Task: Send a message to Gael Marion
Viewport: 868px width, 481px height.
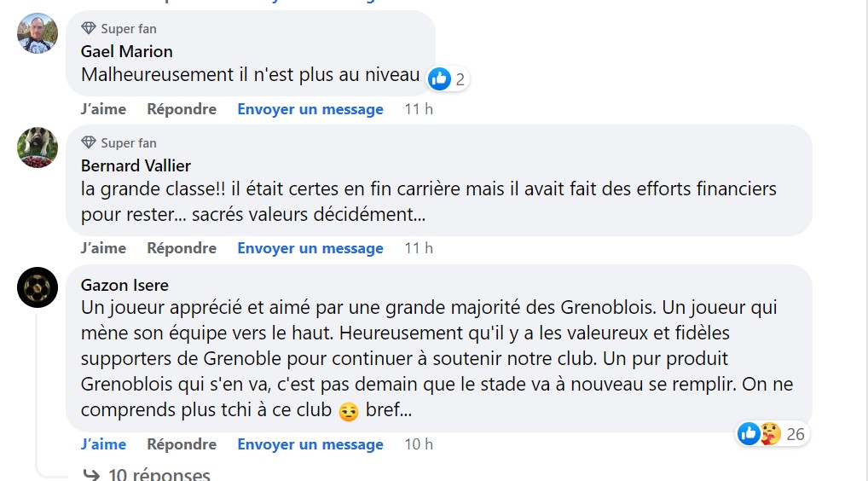Action: coord(310,109)
